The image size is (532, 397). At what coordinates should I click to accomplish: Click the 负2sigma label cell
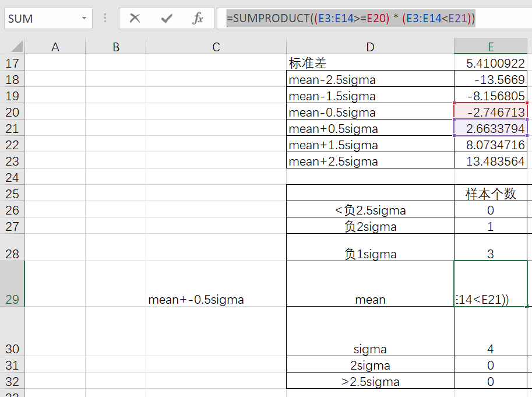point(370,226)
